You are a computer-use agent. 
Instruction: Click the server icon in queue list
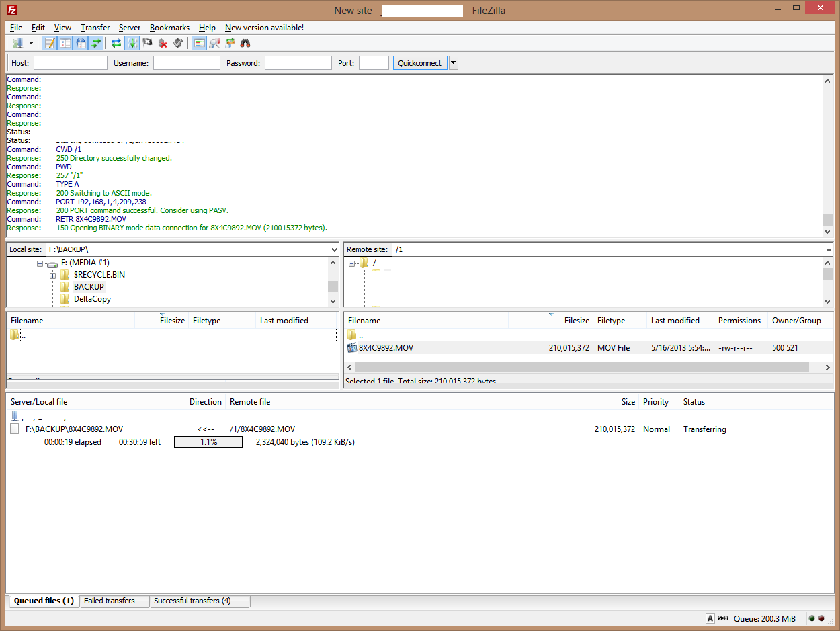coord(14,416)
